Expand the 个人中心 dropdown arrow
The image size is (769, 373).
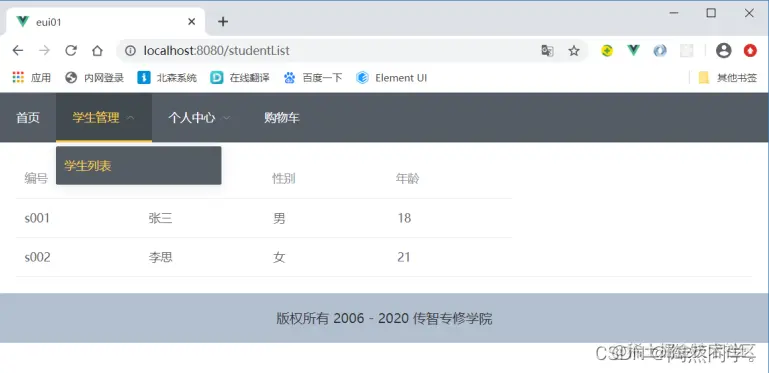tap(227, 118)
